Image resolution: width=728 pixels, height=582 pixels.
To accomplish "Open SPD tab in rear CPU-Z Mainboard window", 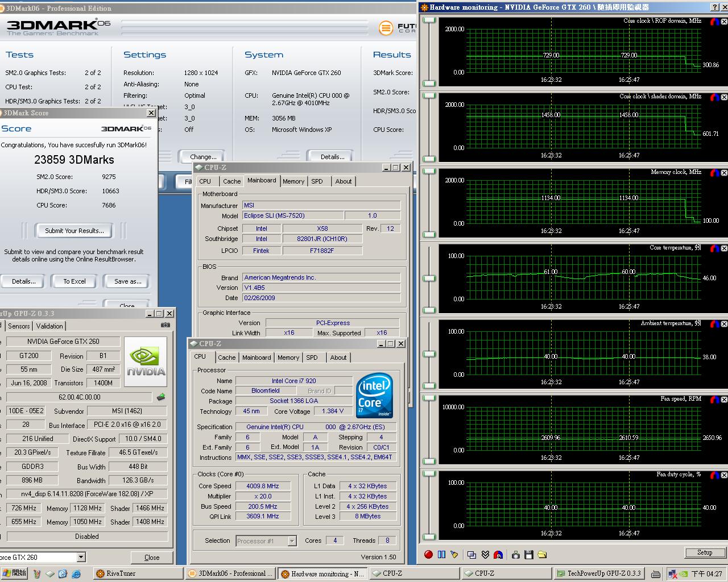I will click(x=317, y=181).
